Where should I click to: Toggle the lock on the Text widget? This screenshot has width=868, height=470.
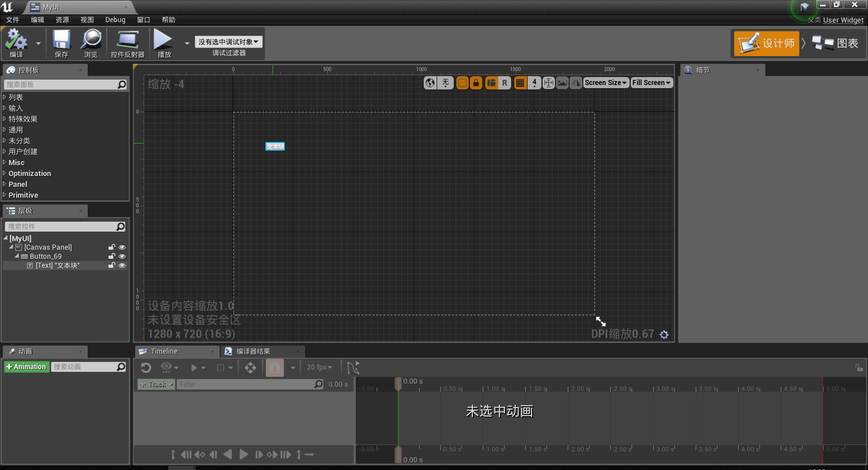[112, 266]
